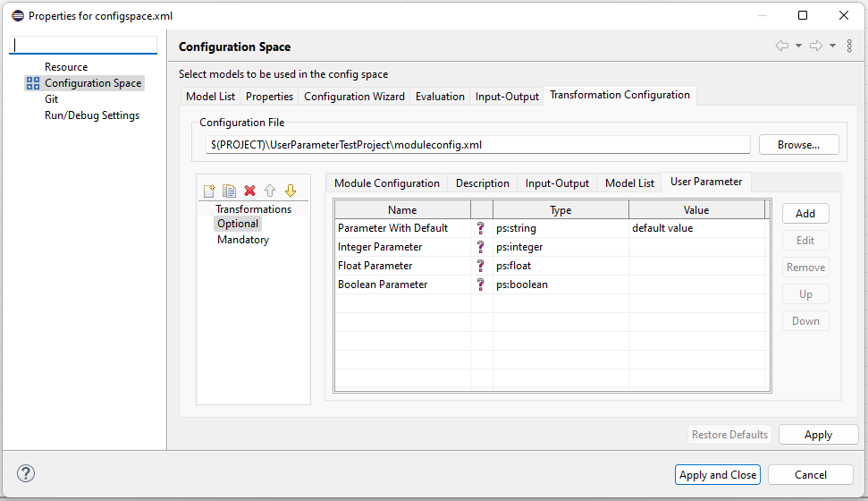Click the yellow move down arrow icon
The image size is (868, 501).
click(290, 191)
